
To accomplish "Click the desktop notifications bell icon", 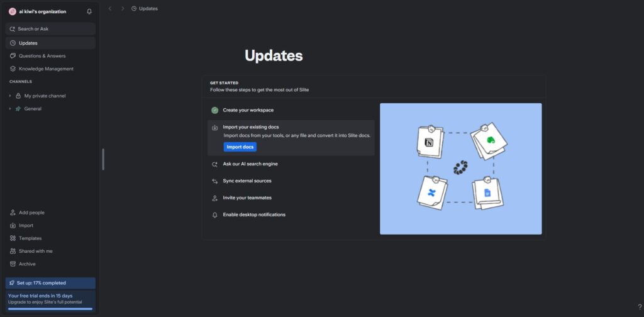I will [215, 214].
